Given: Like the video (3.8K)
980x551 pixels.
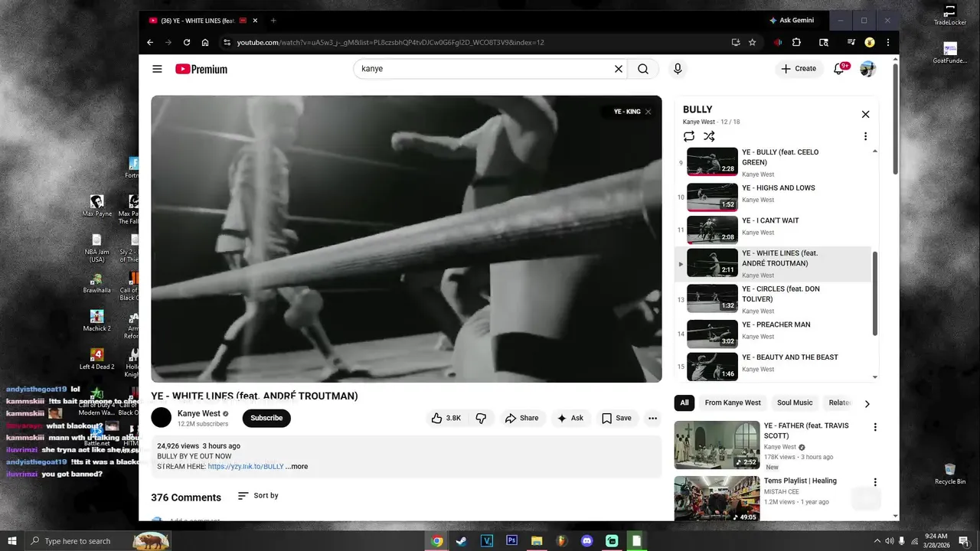Looking at the screenshot, I should click(446, 418).
